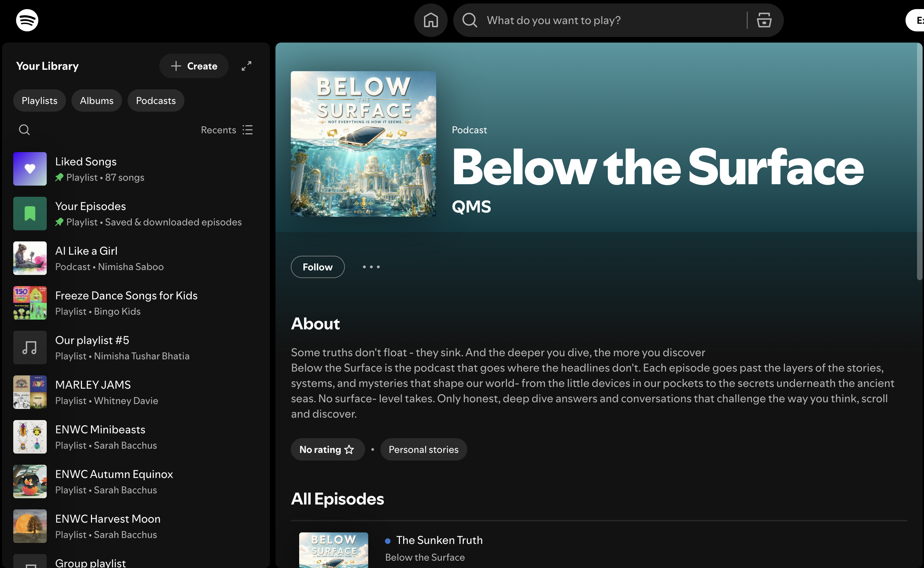
Task: Click Freeze Dance Songs cover art
Action: [x=30, y=303]
